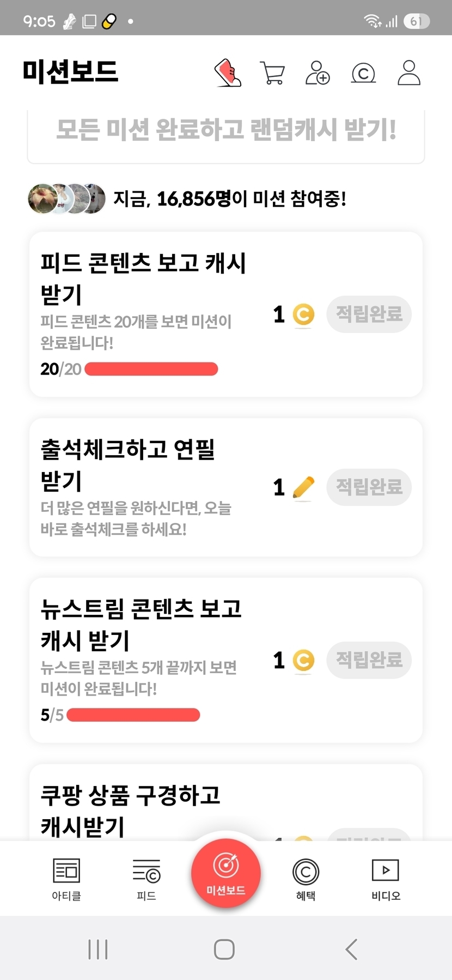Switch to the 피드 tab
This screenshot has height=980, width=452.
coord(146,879)
